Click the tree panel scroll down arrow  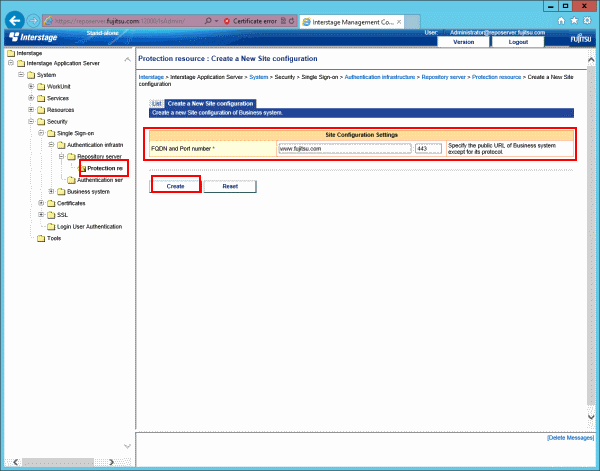(127, 447)
